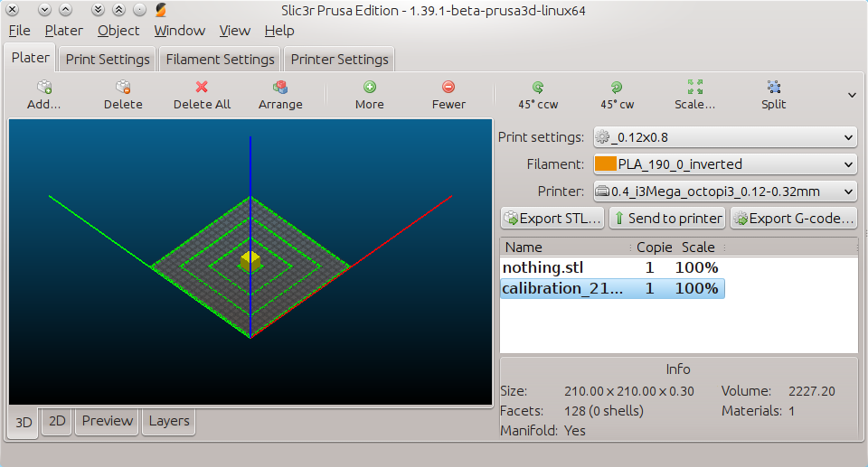Select the nothing.stl object row
This screenshot has height=467, width=868.
(x=612, y=267)
